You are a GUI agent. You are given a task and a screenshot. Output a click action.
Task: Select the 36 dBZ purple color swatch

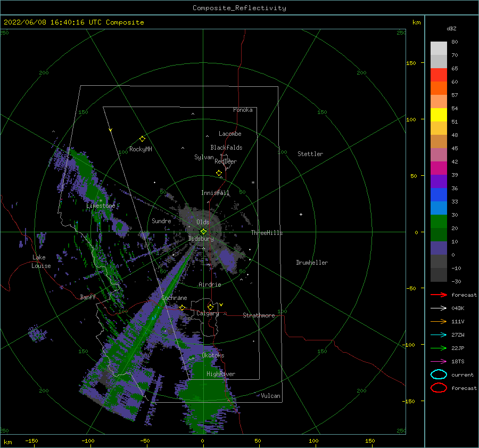click(x=439, y=181)
